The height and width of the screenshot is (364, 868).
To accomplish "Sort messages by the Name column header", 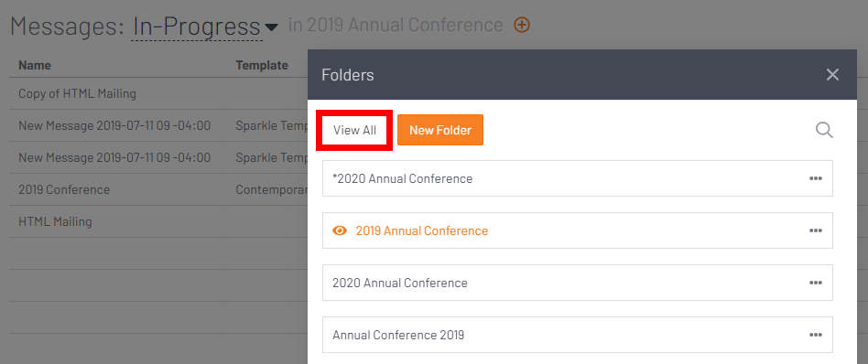I will pos(34,65).
